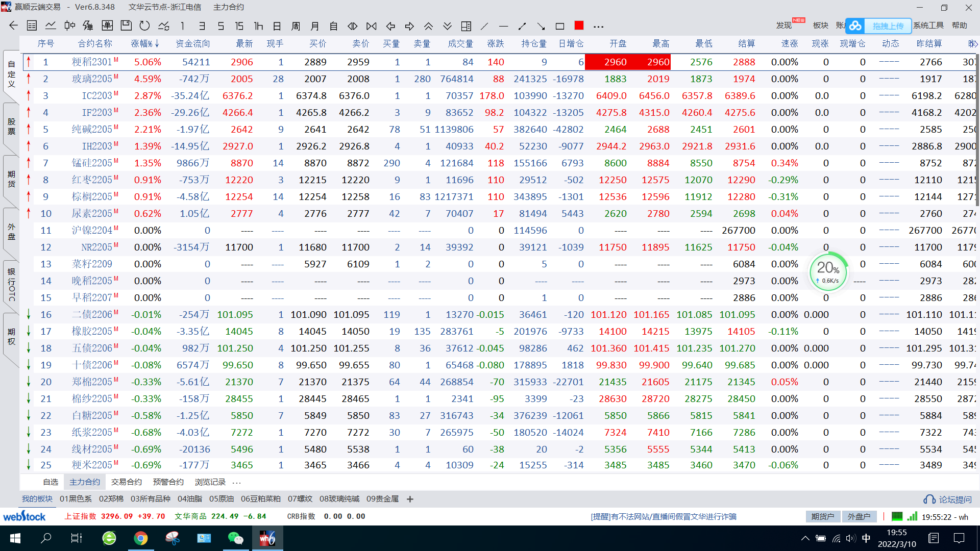Select the 1-minute period button

point(182,26)
